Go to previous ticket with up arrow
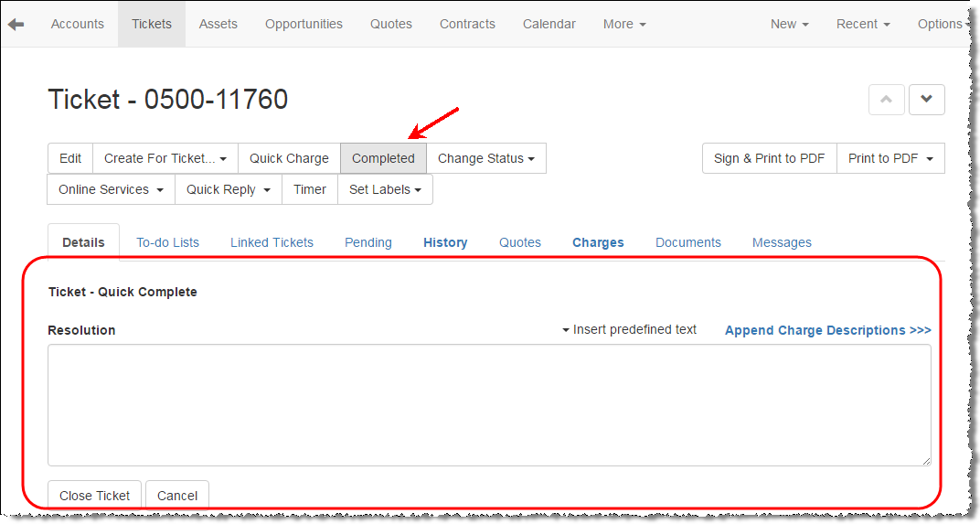Screen dimensions: 980x524 tap(886, 100)
